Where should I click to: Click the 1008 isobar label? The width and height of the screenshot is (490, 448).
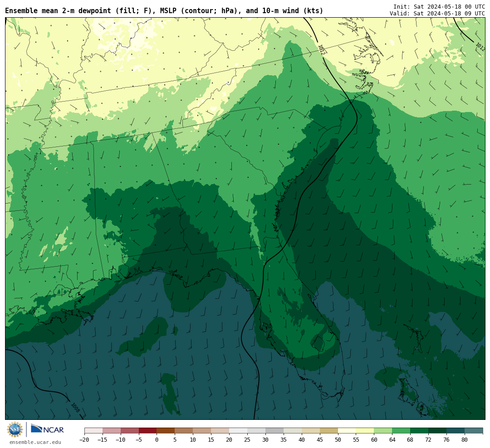point(76,408)
